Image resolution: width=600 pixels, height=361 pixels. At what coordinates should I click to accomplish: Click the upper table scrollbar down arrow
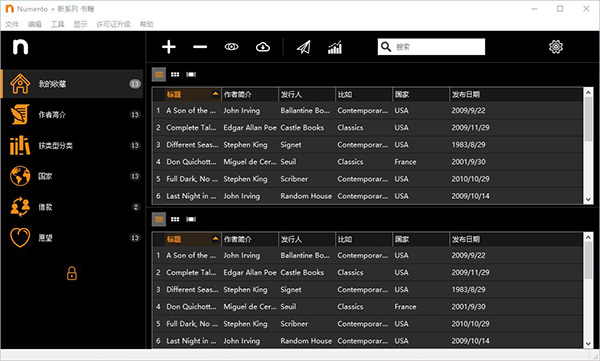(588, 199)
